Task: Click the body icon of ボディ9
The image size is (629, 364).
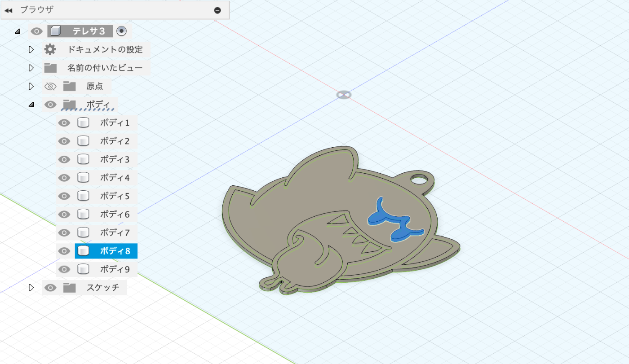Action: click(x=83, y=269)
